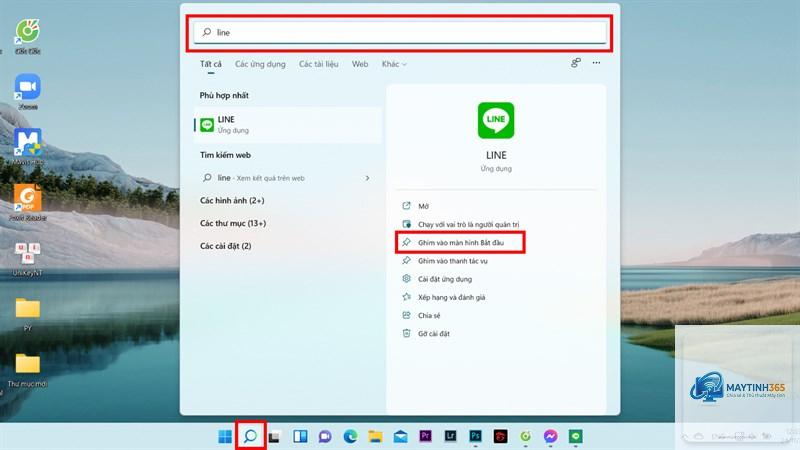Expand Các cài đặt (2) results
The width and height of the screenshot is (800, 450).
coord(226,246)
